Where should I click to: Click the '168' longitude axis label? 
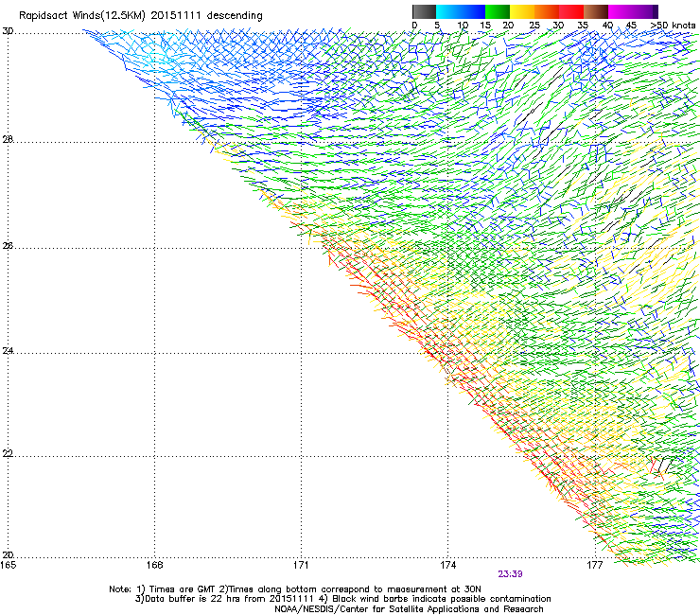click(x=155, y=566)
